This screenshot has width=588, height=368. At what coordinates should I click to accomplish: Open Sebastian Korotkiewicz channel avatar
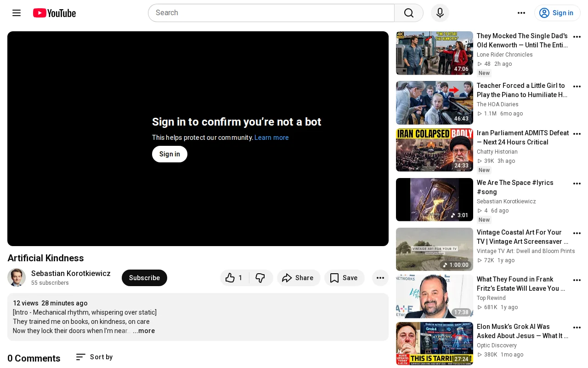(x=17, y=277)
